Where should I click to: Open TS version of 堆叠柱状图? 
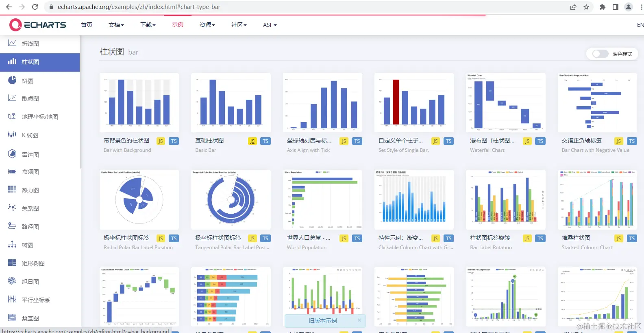click(632, 239)
